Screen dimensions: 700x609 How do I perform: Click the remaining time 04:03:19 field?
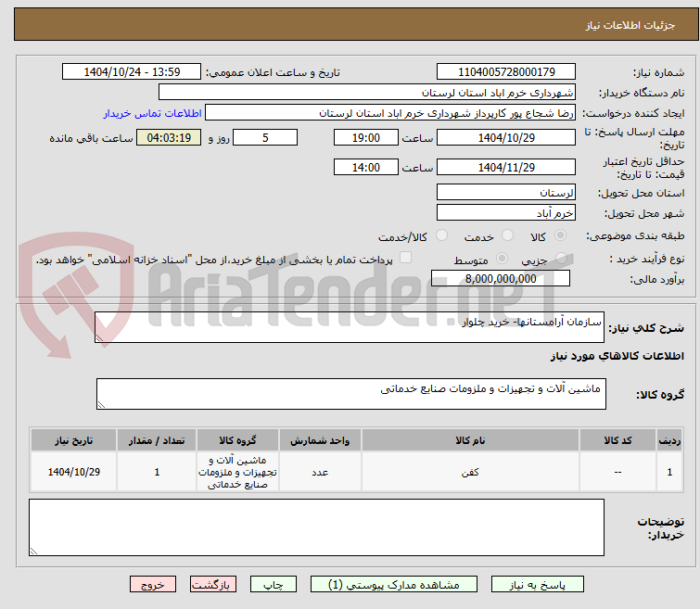(x=169, y=137)
